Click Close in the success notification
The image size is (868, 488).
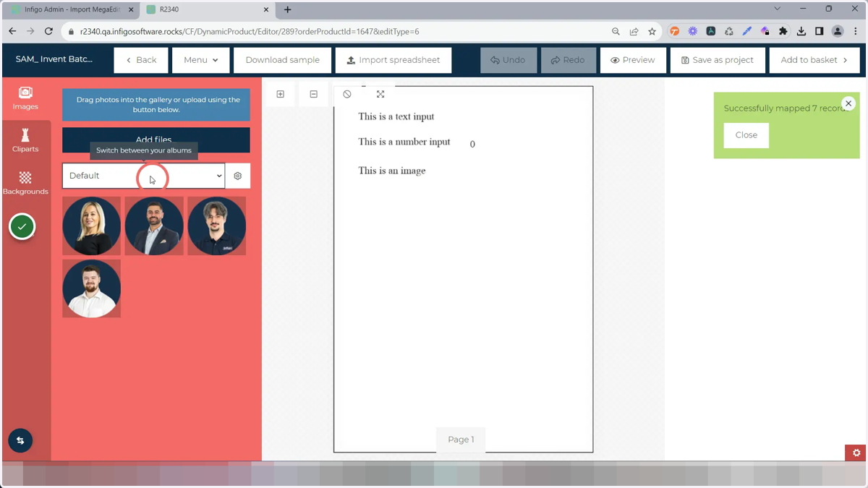tap(746, 135)
